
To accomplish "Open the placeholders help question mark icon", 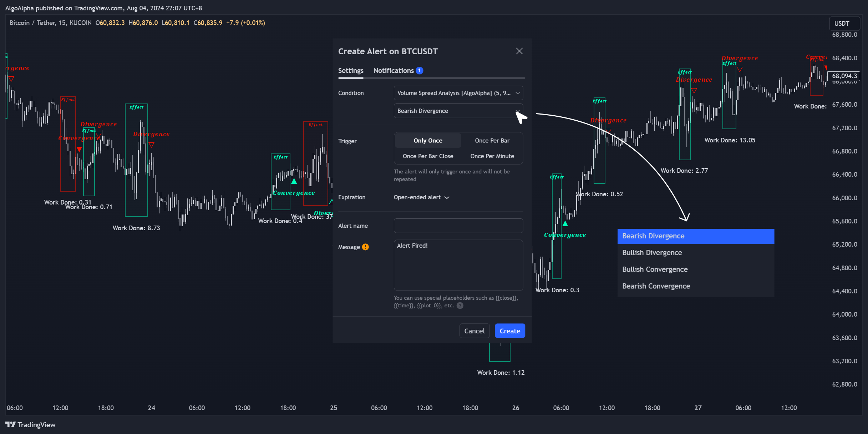I will coord(460,306).
